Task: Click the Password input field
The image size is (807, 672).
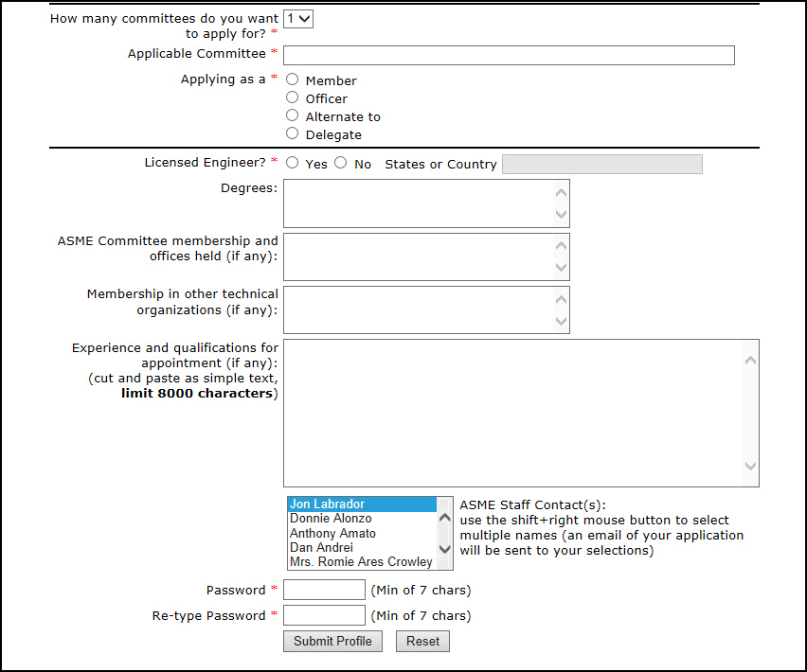Action: click(324, 589)
